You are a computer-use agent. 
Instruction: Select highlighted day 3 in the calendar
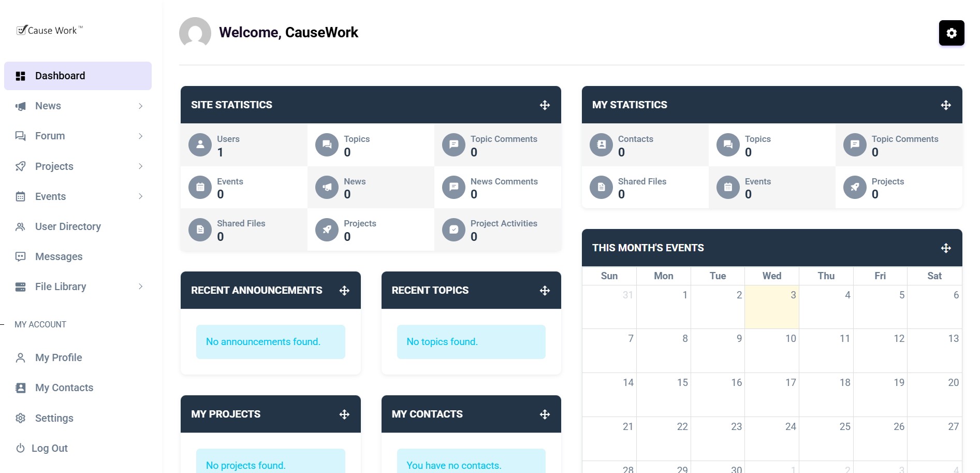pyautogui.click(x=771, y=307)
